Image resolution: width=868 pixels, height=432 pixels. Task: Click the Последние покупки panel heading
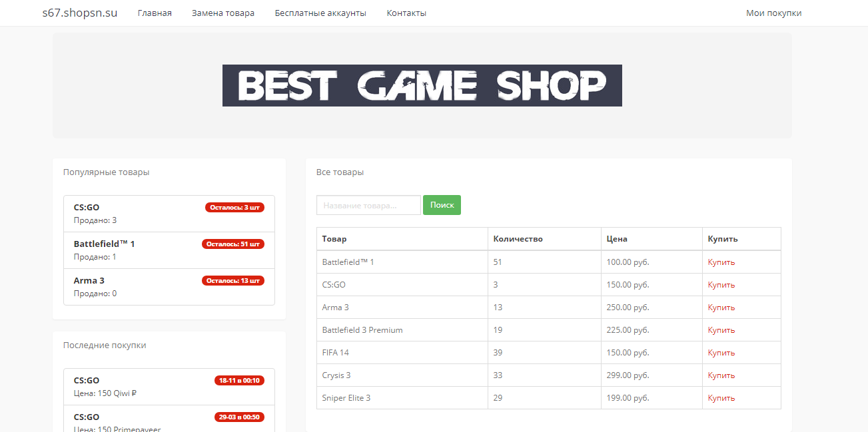(x=105, y=345)
